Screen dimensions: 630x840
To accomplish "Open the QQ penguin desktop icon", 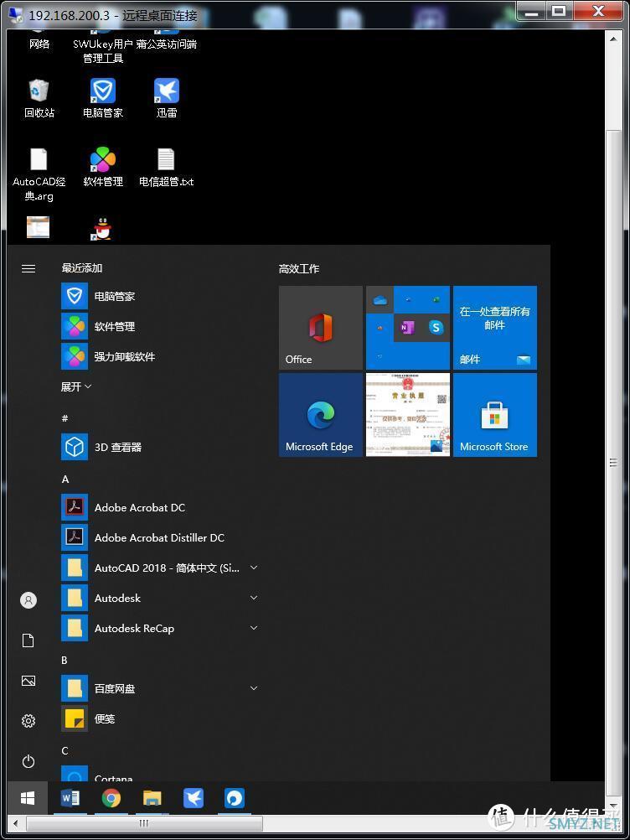I will click(x=101, y=229).
